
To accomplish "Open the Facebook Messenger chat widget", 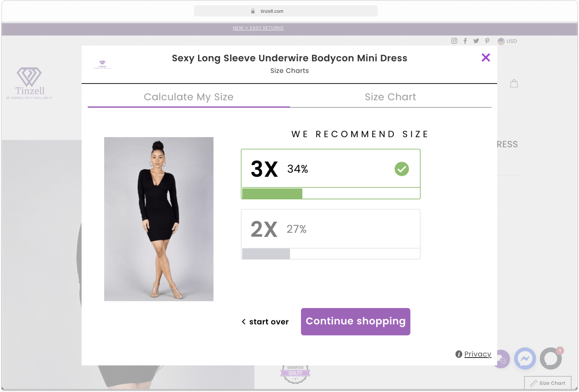I will tap(525, 359).
